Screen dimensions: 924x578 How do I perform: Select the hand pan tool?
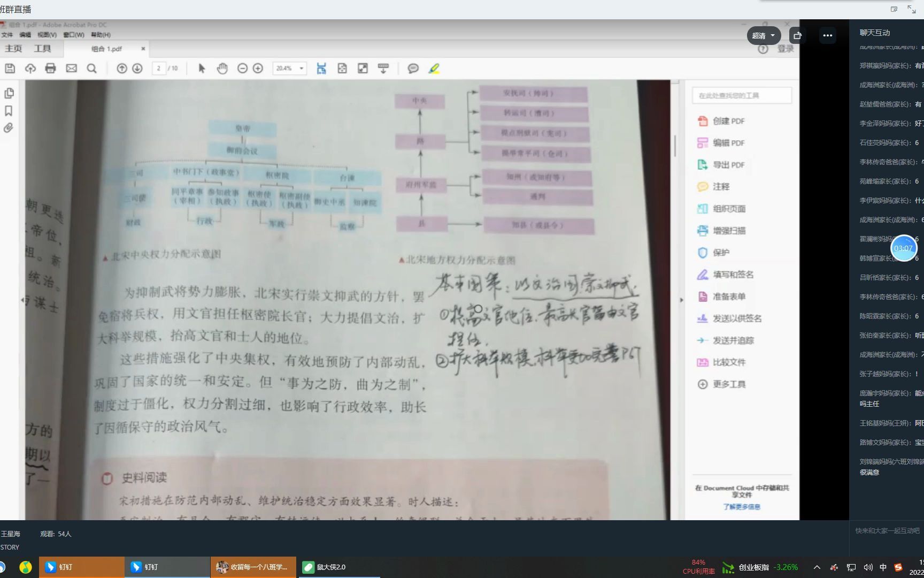pyautogui.click(x=222, y=69)
